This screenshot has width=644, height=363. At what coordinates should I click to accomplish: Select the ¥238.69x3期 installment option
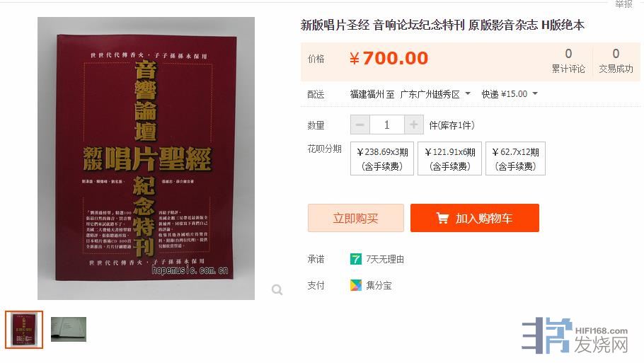click(x=382, y=159)
